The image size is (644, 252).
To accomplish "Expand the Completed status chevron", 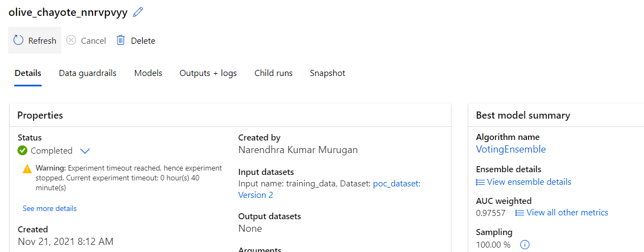I will click(85, 151).
